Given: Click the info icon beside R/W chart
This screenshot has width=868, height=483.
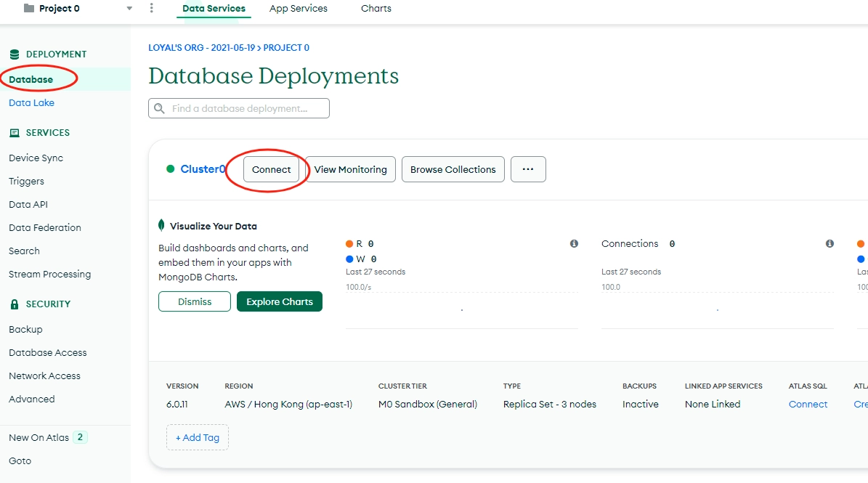Looking at the screenshot, I should (x=574, y=243).
